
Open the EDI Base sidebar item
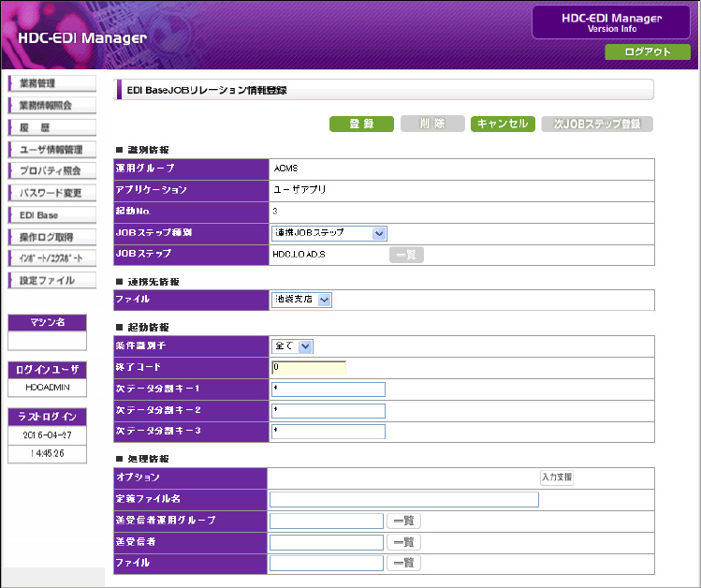(x=51, y=214)
